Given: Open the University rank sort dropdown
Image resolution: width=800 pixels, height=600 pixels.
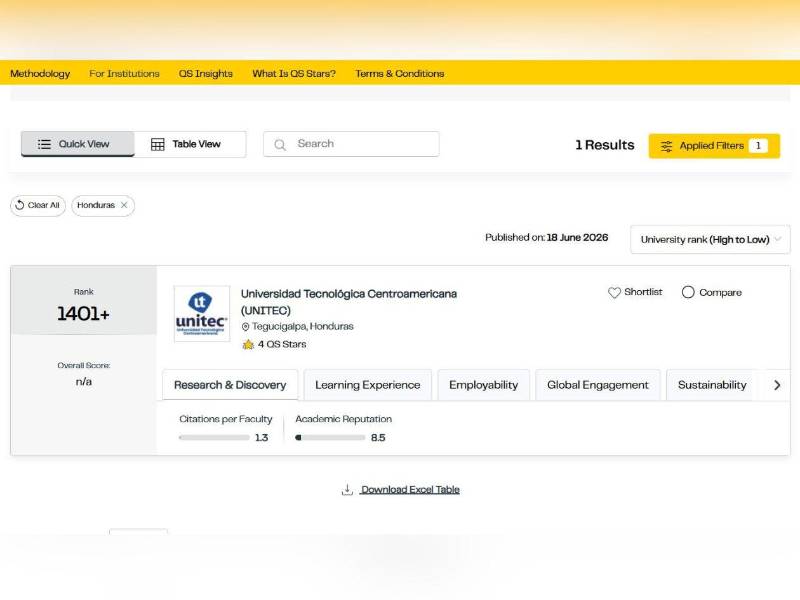Looking at the screenshot, I should click(710, 239).
